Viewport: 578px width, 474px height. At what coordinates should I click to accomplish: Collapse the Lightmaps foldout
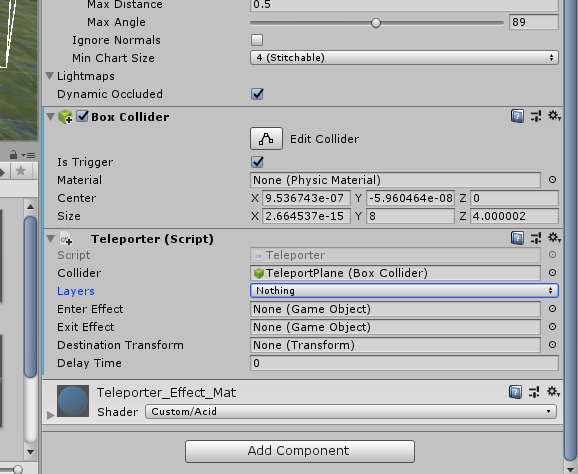pyautogui.click(x=50, y=76)
